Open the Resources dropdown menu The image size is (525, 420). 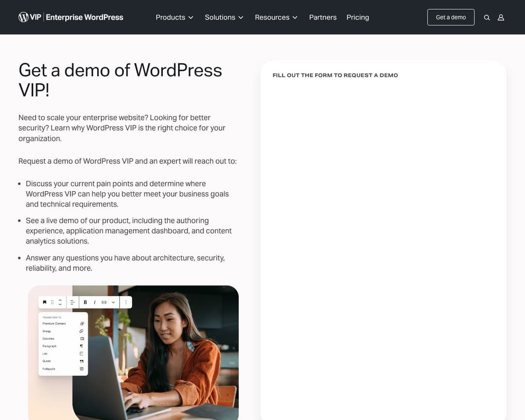tap(276, 17)
